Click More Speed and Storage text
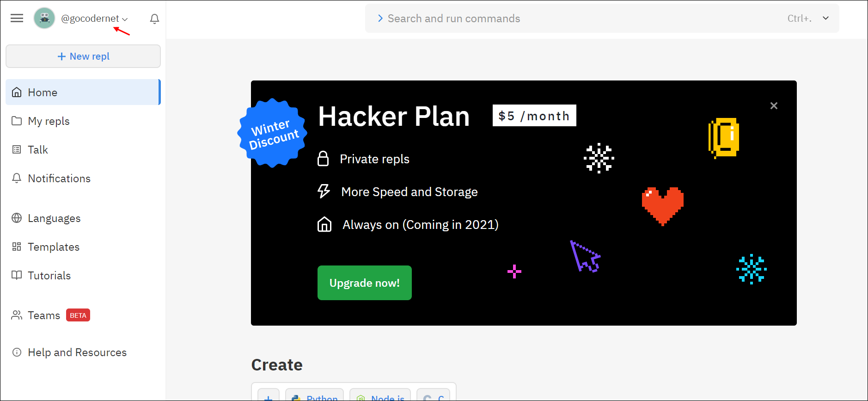The image size is (868, 401). tap(410, 192)
